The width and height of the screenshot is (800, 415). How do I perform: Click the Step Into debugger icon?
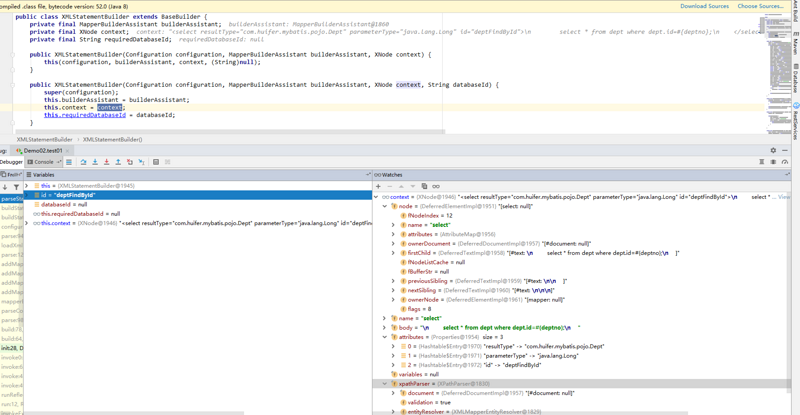[x=95, y=162]
